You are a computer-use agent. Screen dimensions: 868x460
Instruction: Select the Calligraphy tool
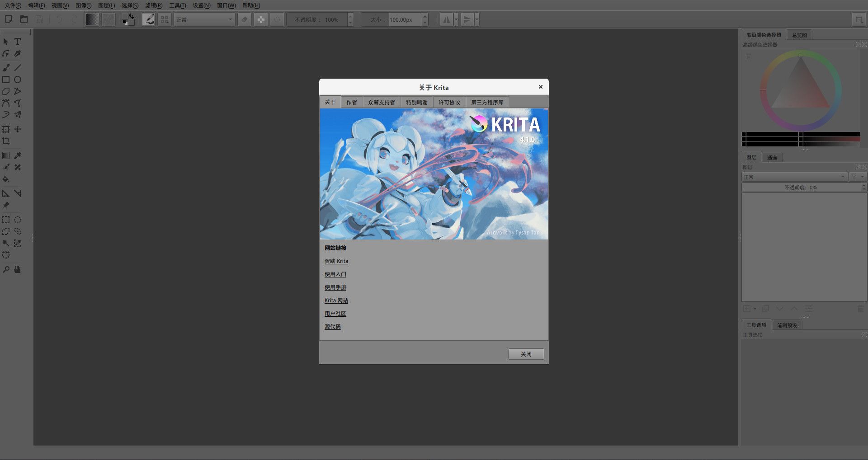coord(18,53)
